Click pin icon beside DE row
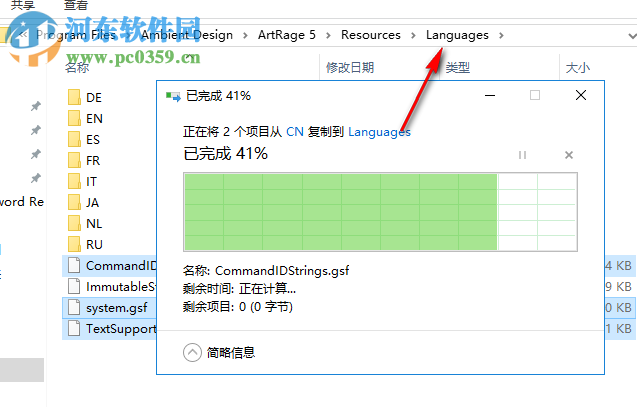The width and height of the screenshot is (637, 407). pyautogui.click(x=36, y=106)
